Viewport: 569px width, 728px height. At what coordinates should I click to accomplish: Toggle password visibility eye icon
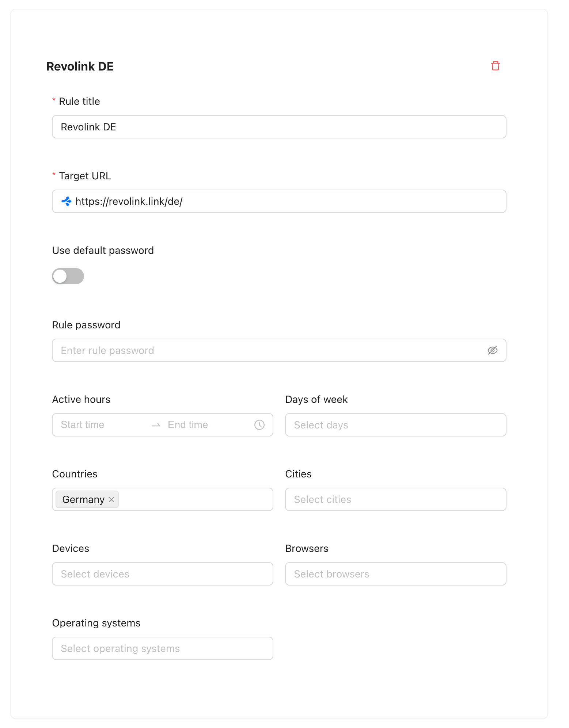pos(492,351)
